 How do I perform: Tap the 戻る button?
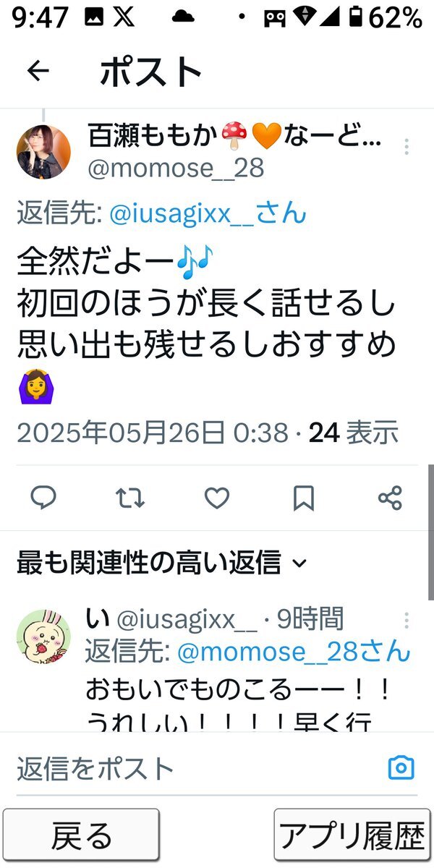click(81, 835)
